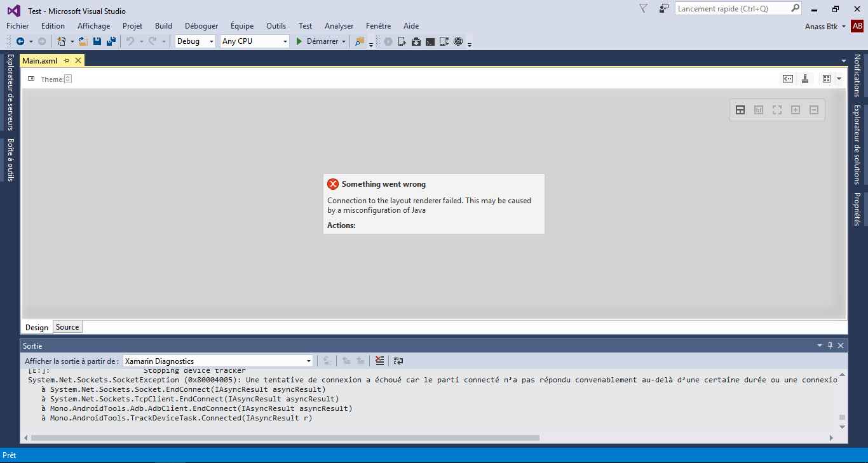Click the zoom in designer icon
Viewport: 868px width, 463px height.
pyautogui.click(x=795, y=110)
